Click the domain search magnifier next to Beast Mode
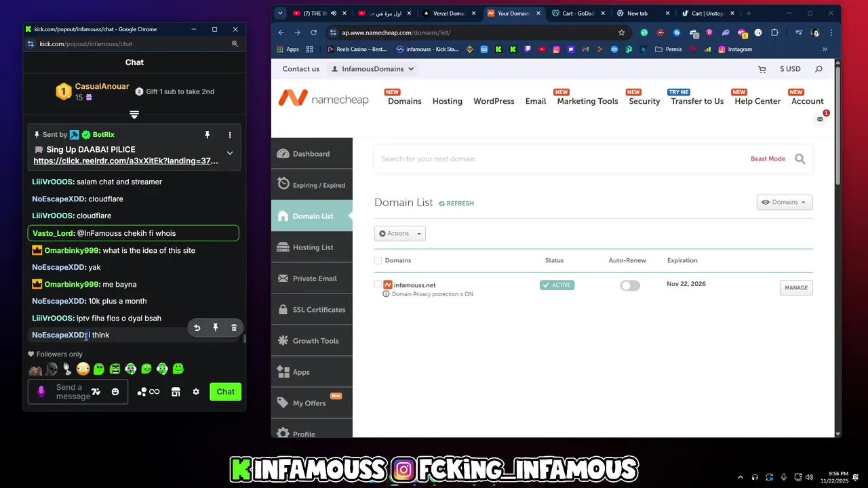 (x=800, y=159)
